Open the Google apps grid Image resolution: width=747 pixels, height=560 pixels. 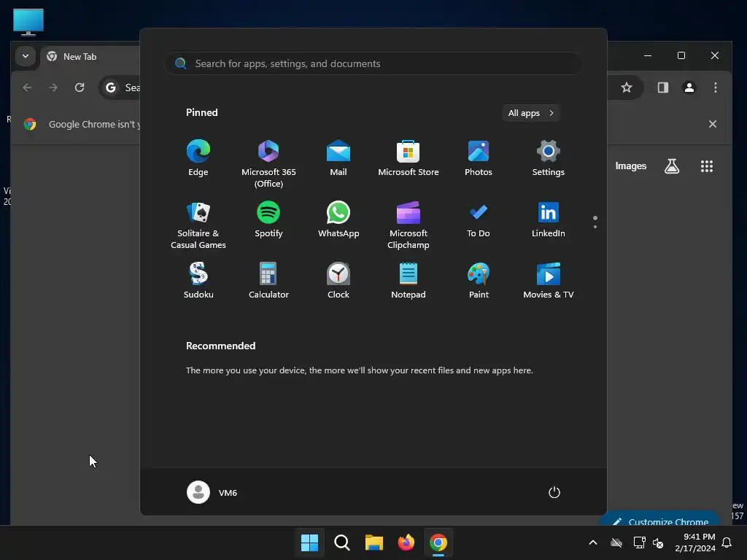tap(706, 166)
